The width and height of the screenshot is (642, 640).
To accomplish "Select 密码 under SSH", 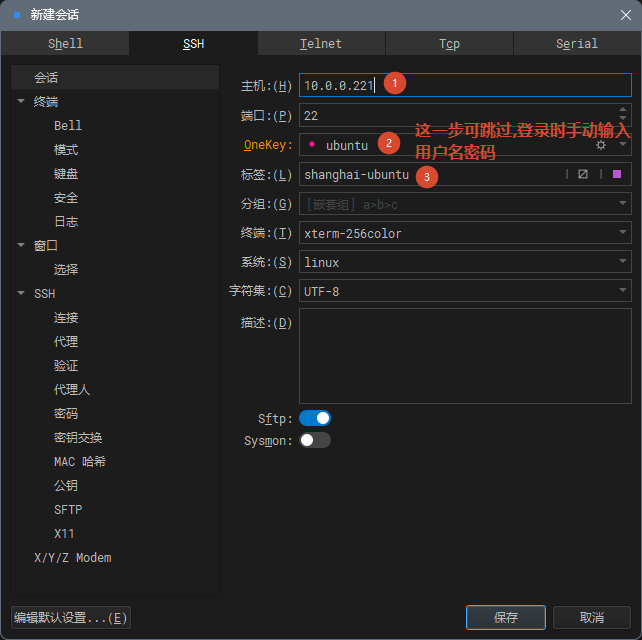I will click(66, 414).
